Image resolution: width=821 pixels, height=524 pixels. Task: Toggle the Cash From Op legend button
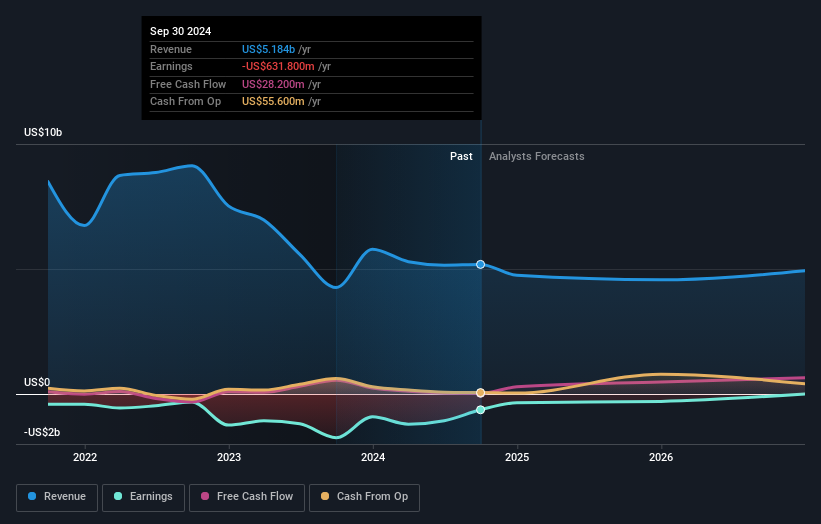coord(364,497)
